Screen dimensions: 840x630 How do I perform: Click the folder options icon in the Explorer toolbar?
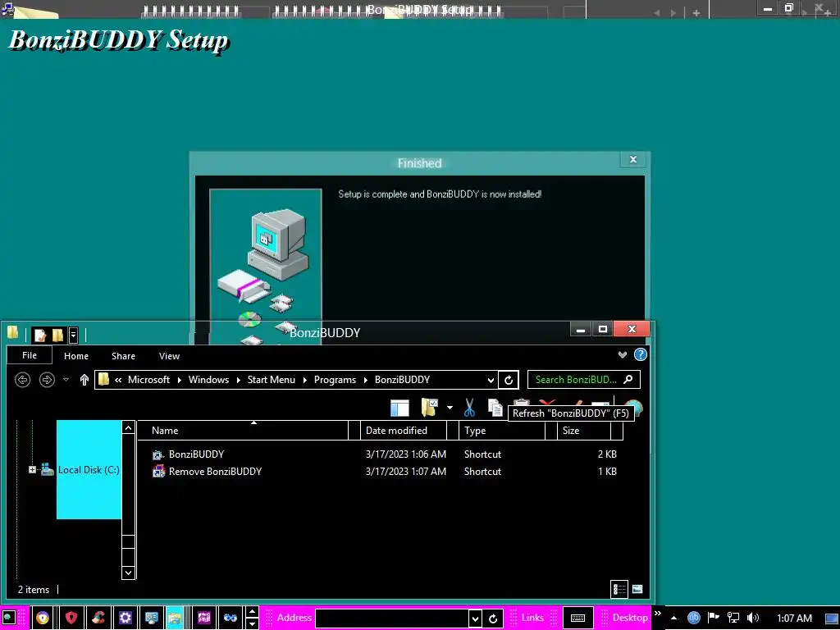pyautogui.click(x=430, y=408)
